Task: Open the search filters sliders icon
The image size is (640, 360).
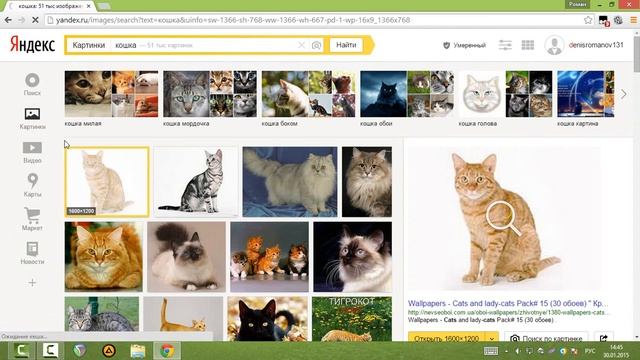Action: [x=505, y=45]
